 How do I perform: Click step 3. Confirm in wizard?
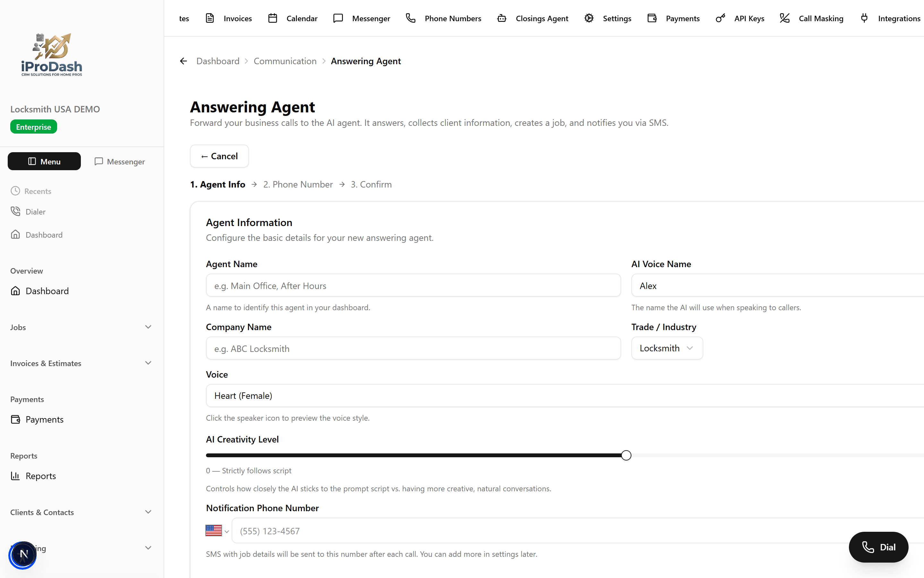pos(371,185)
